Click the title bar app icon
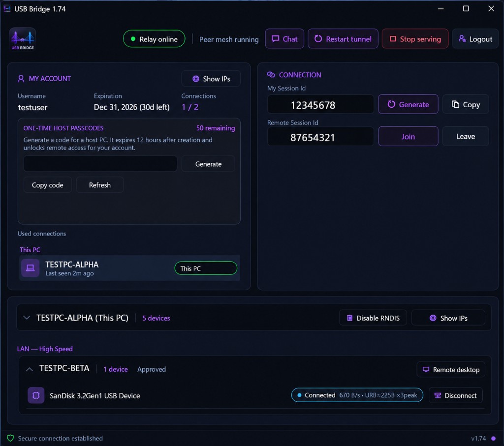 [x=7, y=9]
